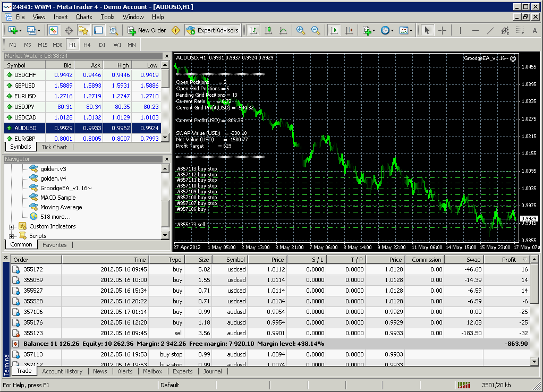
Task: Open the Indicators list icon
Action: coord(367,30)
